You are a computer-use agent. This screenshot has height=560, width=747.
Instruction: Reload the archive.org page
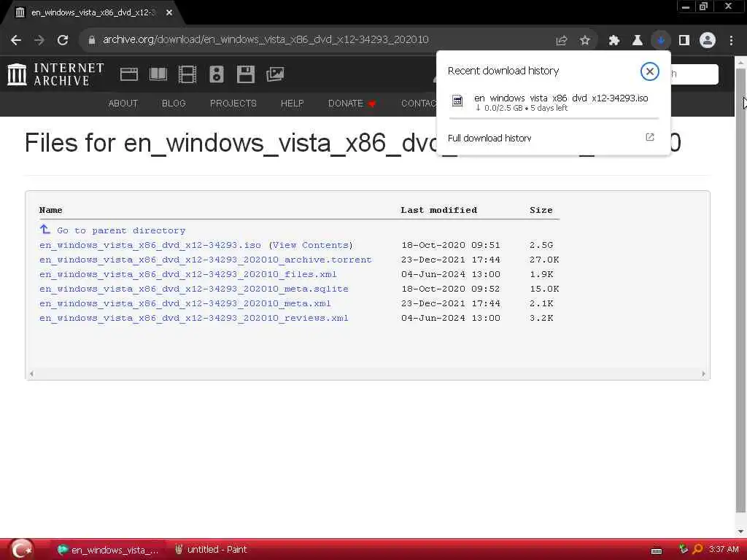pyautogui.click(x=63, y=40)
